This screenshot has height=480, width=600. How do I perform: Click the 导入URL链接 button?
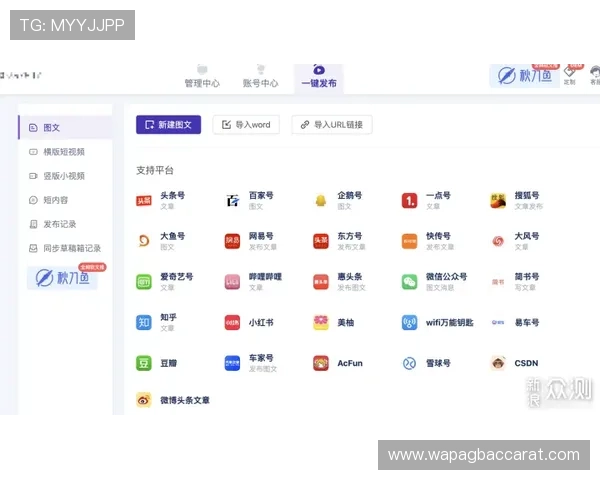(x=332, y=124)
